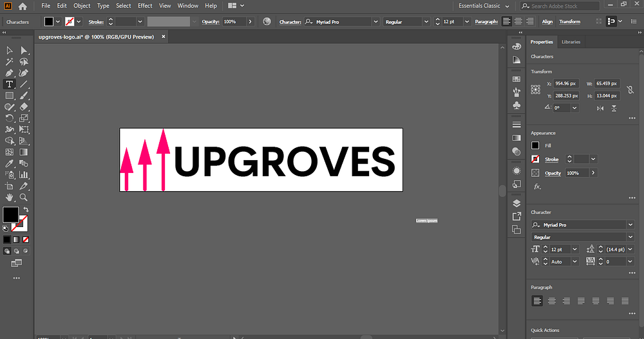
Task: Activate the Type tool
Action: 9,84
